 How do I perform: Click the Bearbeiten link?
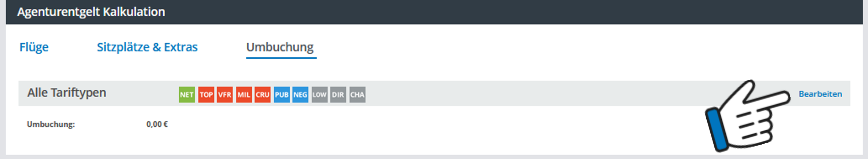(820, 94)
